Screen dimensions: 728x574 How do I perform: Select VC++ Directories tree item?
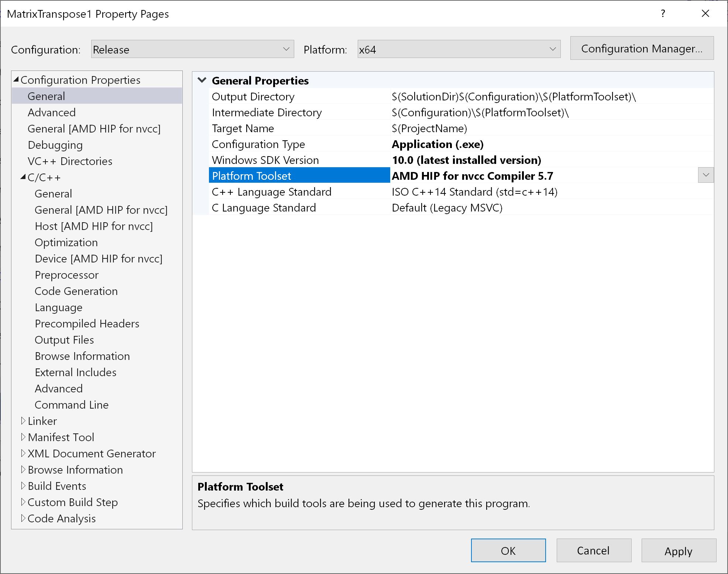tap(70, 161)
